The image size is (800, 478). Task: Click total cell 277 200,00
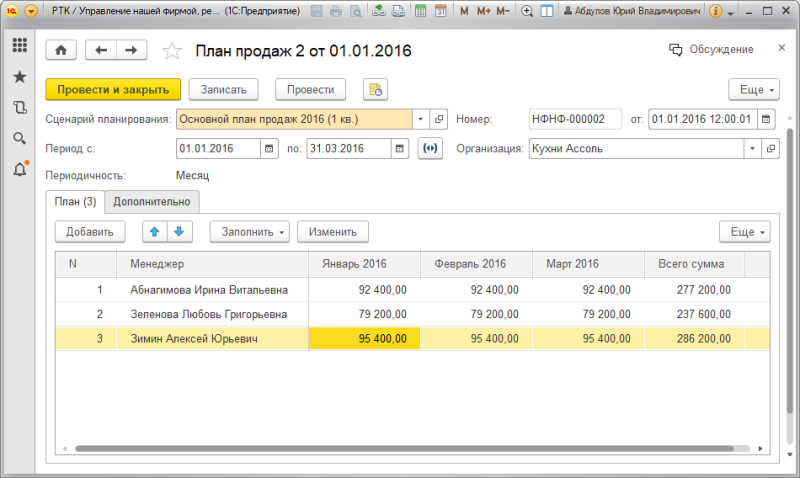tap(694, 290)
